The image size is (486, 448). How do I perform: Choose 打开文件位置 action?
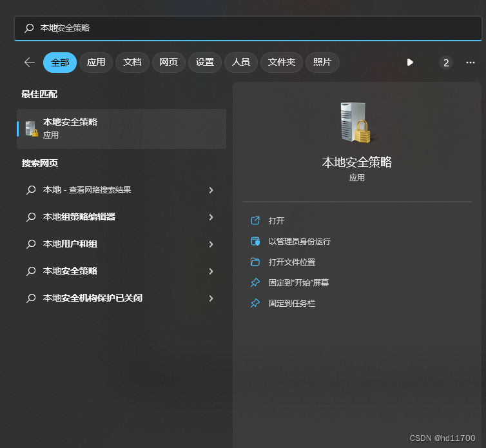tap(291, 262)
